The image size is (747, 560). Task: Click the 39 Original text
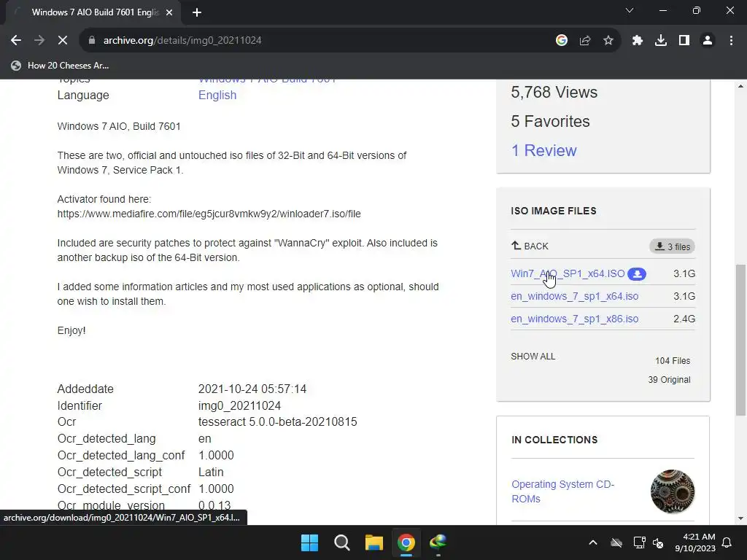click(669, 380)
